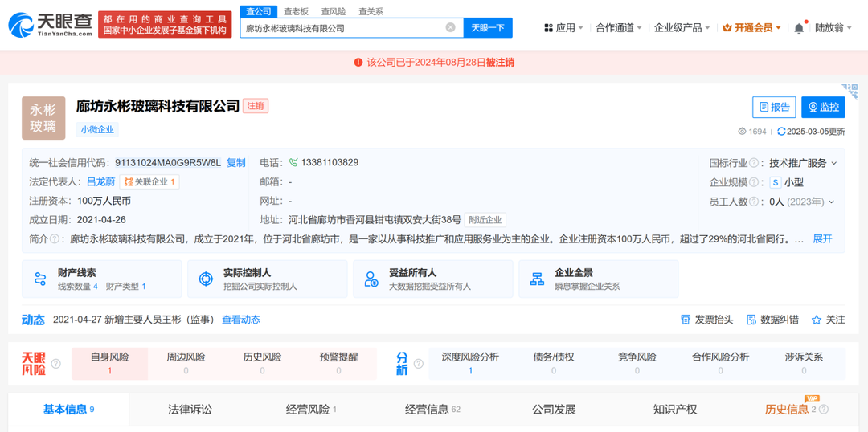
Task: Click the 关联企业 1 tag
Action: [149, 182]
